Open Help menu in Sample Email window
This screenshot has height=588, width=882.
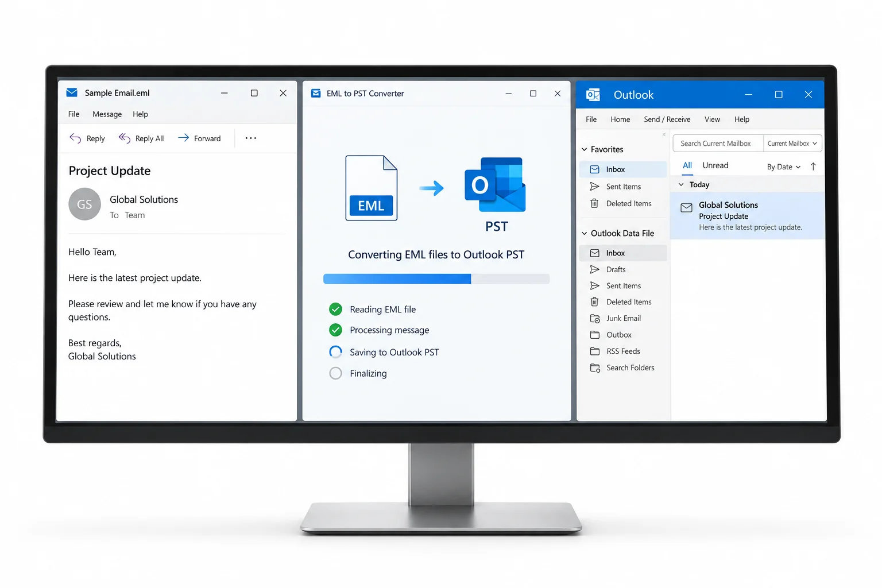click(x=141, y=114)
